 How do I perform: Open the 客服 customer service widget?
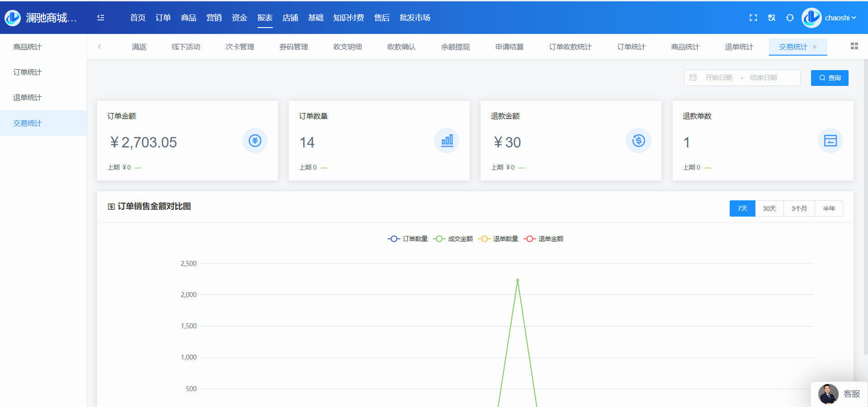(x=840, y=394)
